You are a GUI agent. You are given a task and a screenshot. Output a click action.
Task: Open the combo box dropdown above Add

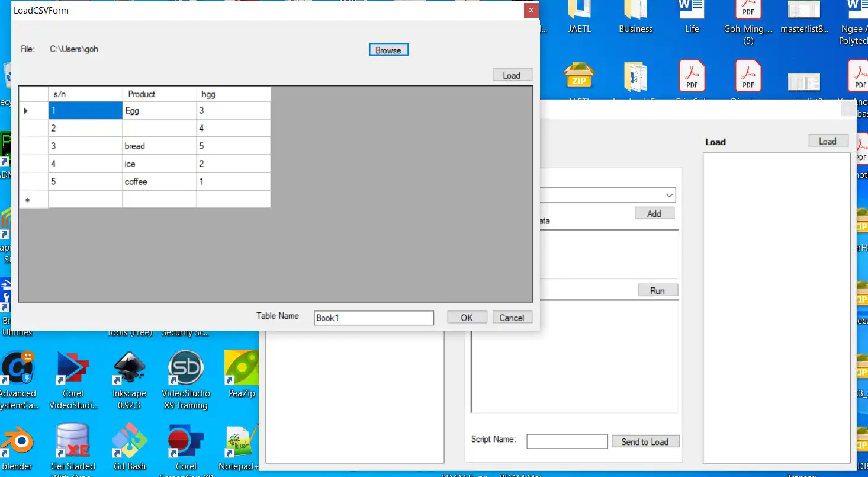click(670, 196)
